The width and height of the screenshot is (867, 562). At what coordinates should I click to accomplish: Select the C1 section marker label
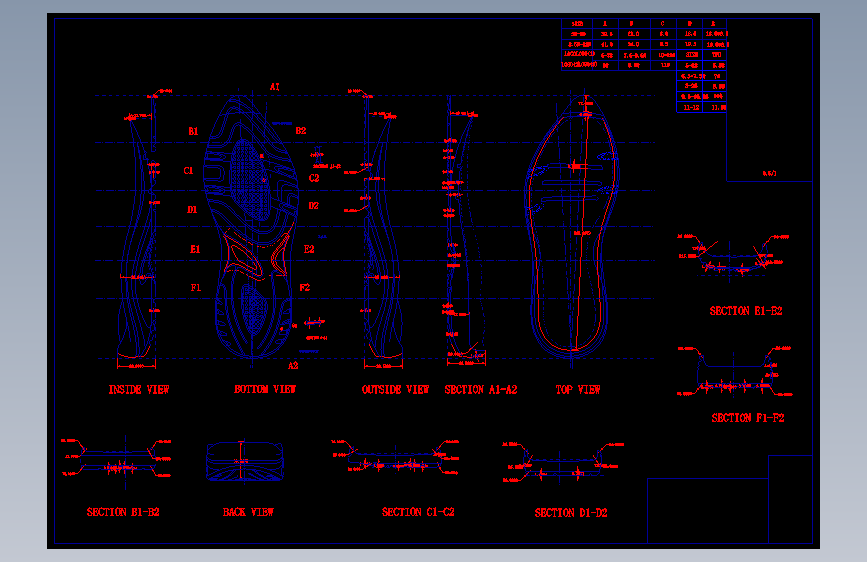point(189,170)
